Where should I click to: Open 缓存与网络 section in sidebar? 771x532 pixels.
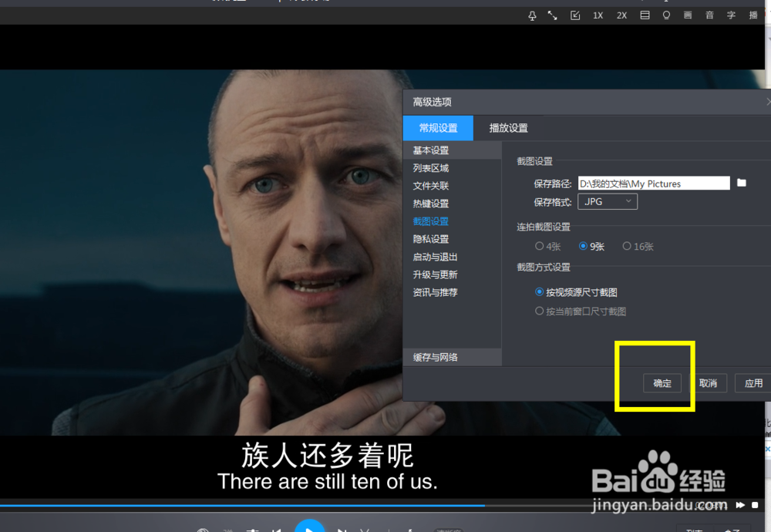point(452,357)
